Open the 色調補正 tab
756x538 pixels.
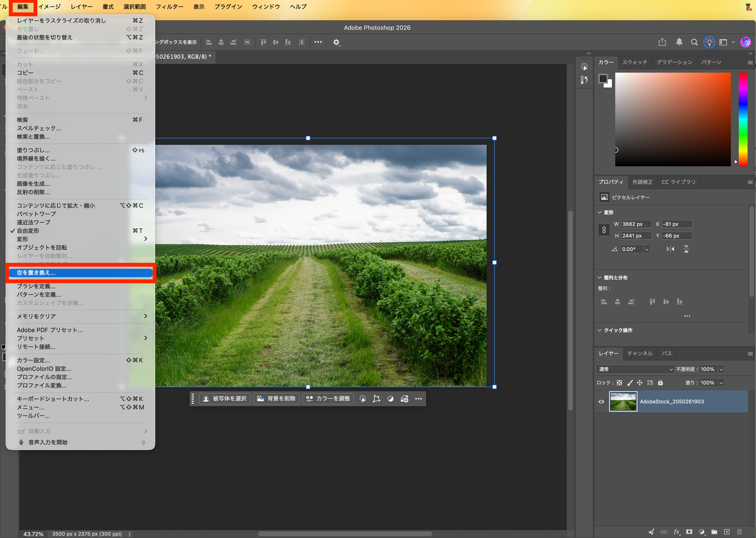pos(642,182)
